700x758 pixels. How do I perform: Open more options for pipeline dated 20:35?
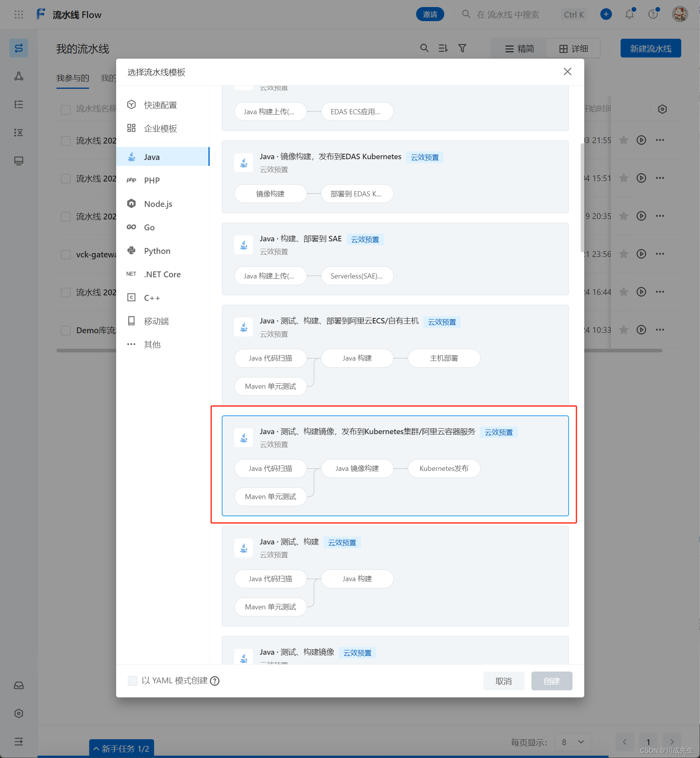pos(660,216)
